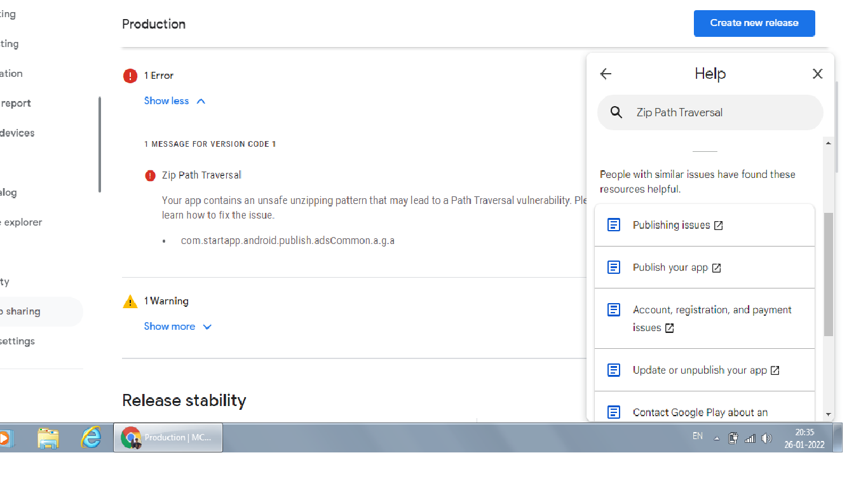Click the search magnifier icon in Help
Screen dimensions: 868x488
pyautogui.click(x=616, y=112)
